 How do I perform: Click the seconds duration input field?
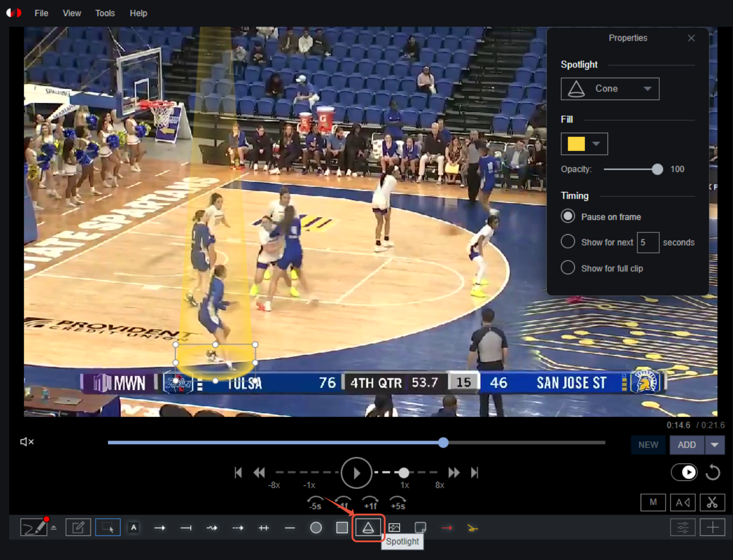click(648, 242)
